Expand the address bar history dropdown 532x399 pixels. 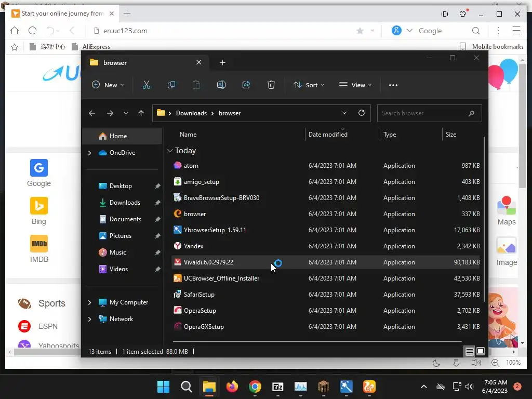(344, 113)
